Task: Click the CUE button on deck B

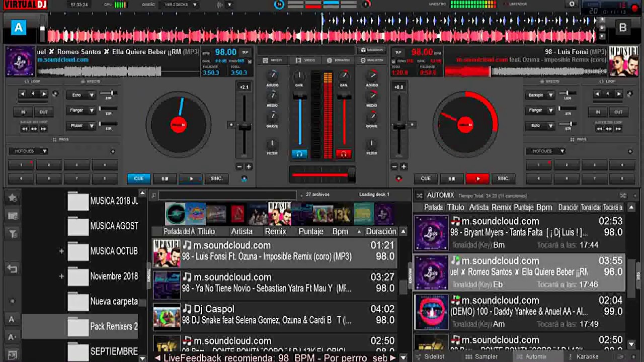Action: coord(425,178)
